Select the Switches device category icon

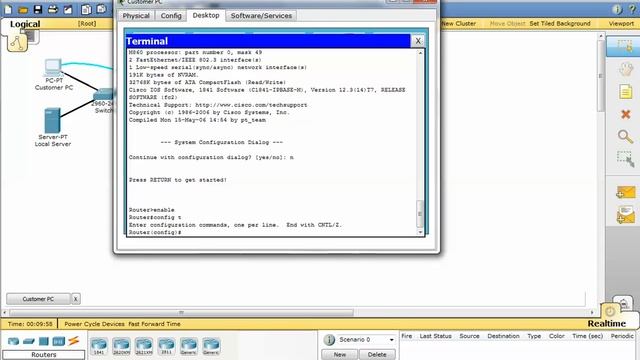point(29,341)
